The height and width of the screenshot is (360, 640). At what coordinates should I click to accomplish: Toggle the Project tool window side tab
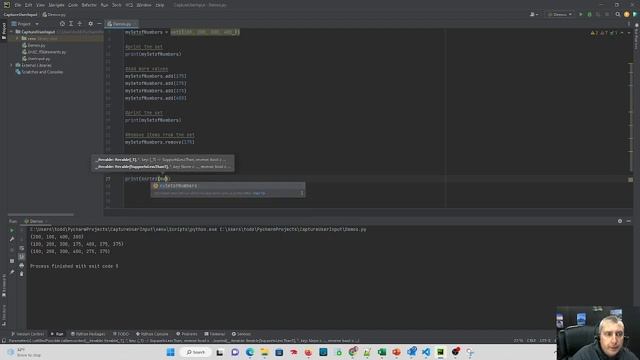(4, 31)
